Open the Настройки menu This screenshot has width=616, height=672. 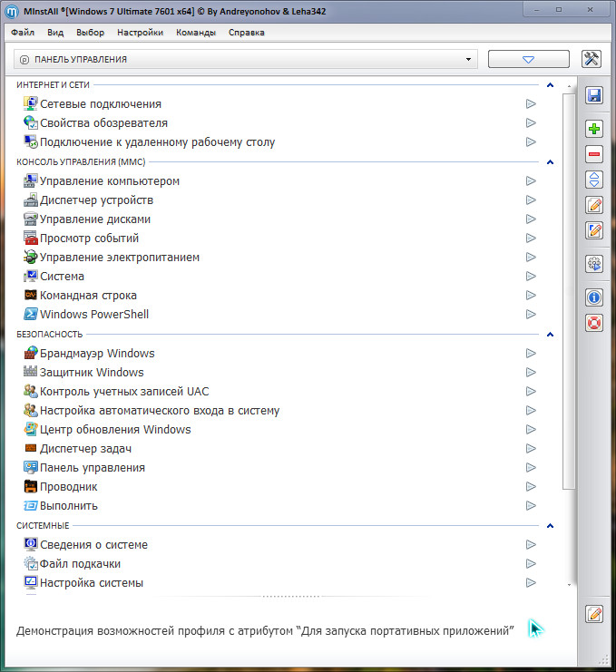(141, 33)
